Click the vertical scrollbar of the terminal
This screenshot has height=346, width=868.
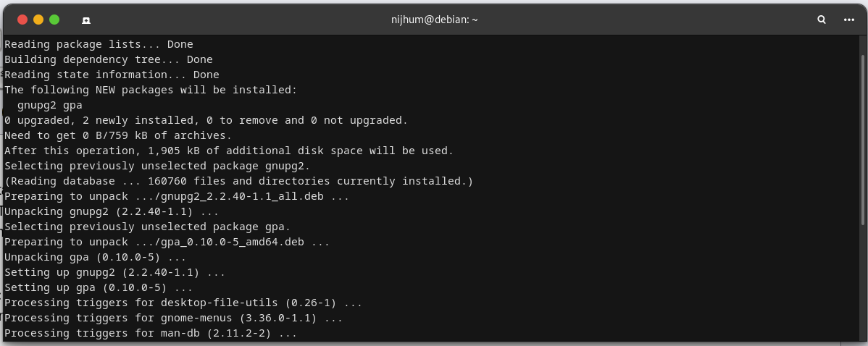point(862,138)
